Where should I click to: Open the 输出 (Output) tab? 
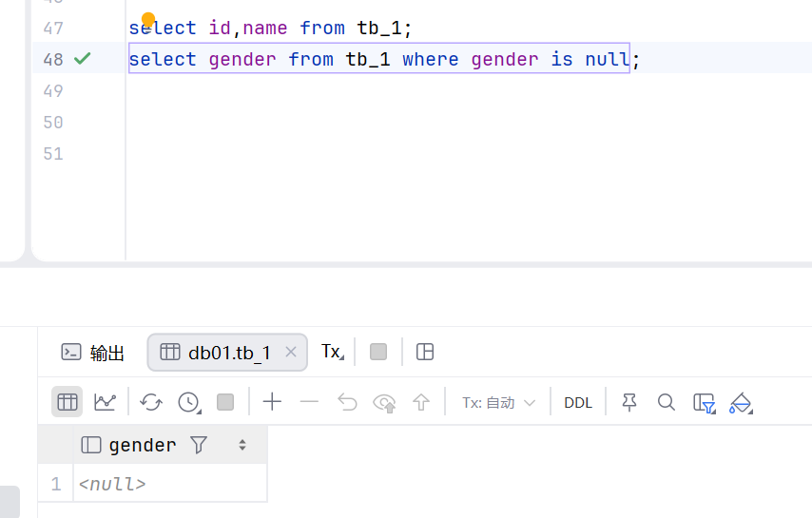pos(92,353)
